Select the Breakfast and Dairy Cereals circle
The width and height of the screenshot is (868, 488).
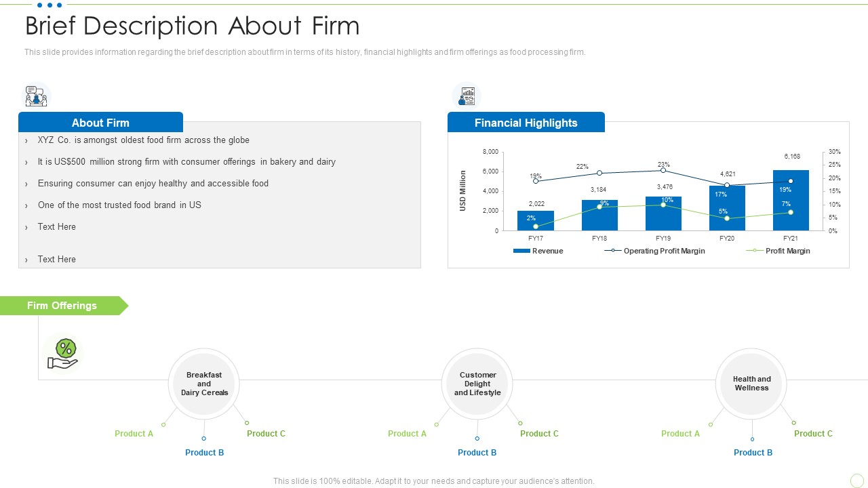pos(204,384)
